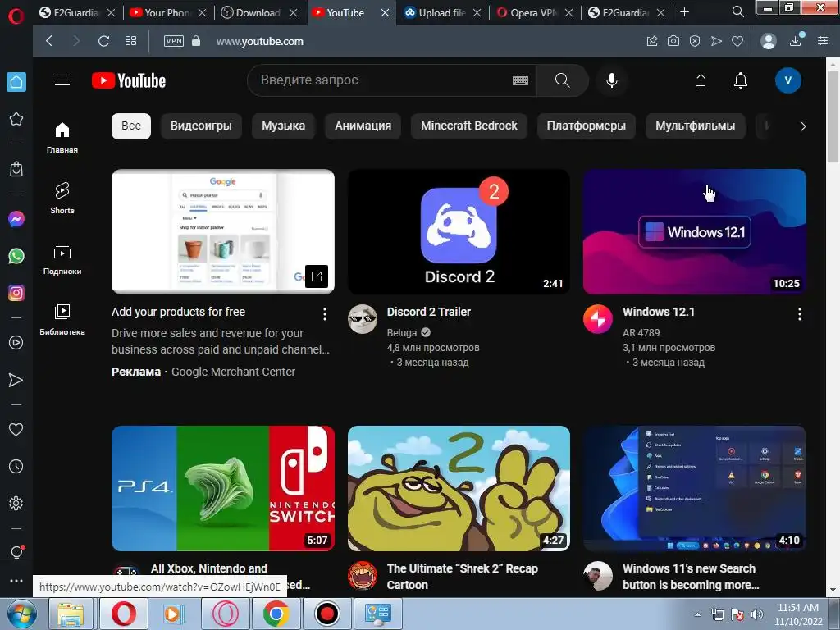This screenshot has height=630, width=840.
Task: Select the Minecraft Bedrock chip
Action: [x=468, y=126]
